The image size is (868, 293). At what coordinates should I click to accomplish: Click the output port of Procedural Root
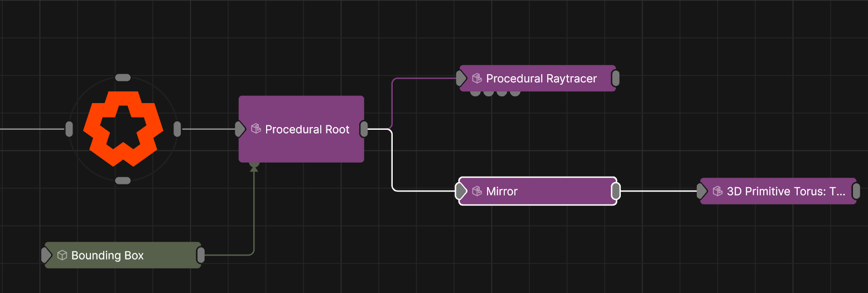pos(364,129)
